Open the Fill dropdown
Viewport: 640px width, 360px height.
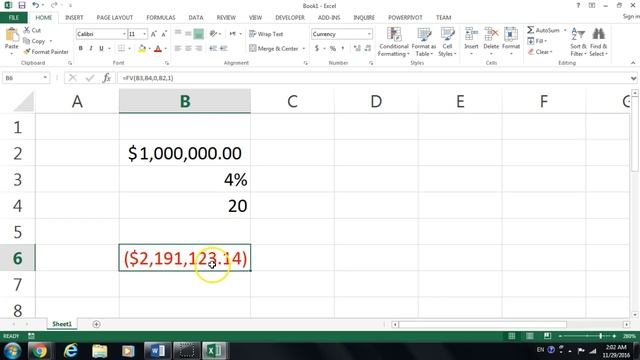tap(537, 41)
